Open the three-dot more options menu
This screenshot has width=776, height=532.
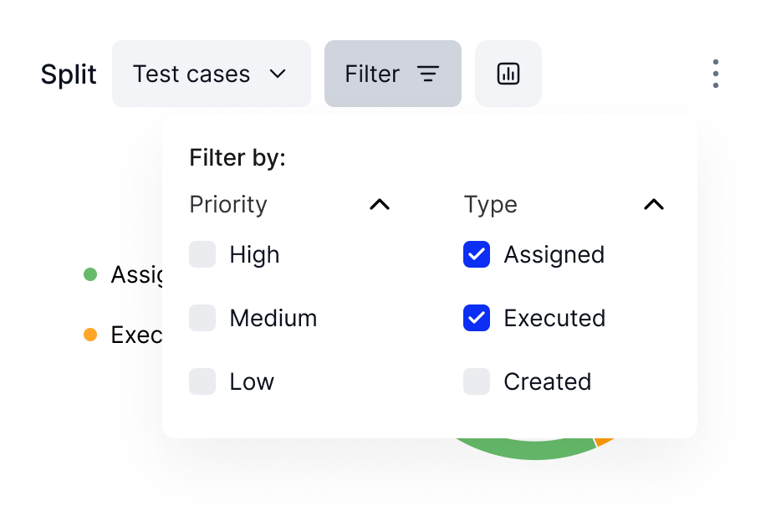(x=715, y=74)
